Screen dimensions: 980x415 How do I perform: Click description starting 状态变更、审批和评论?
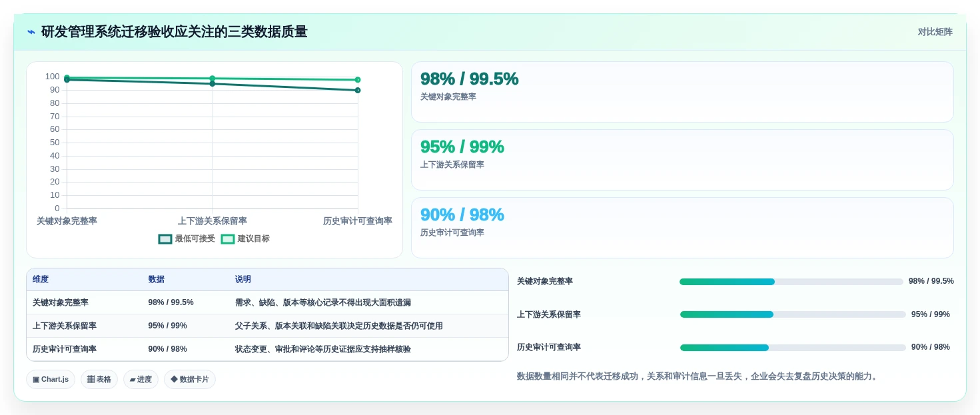pyautogui.click(x=323, y=349)
